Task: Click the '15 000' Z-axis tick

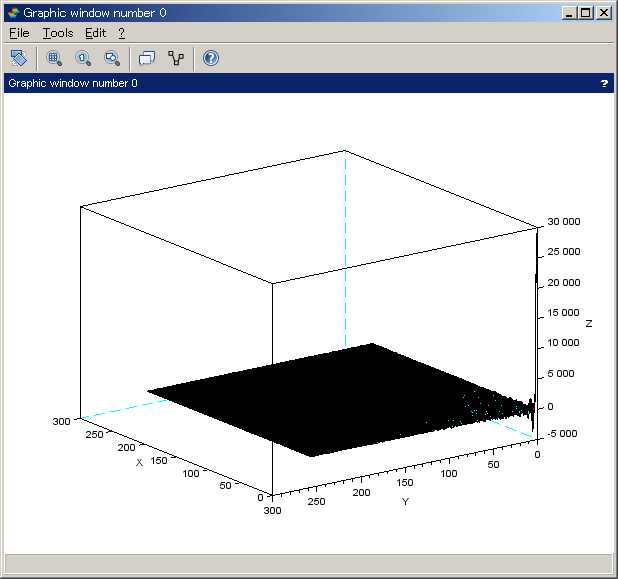Action: click(563, 313)
